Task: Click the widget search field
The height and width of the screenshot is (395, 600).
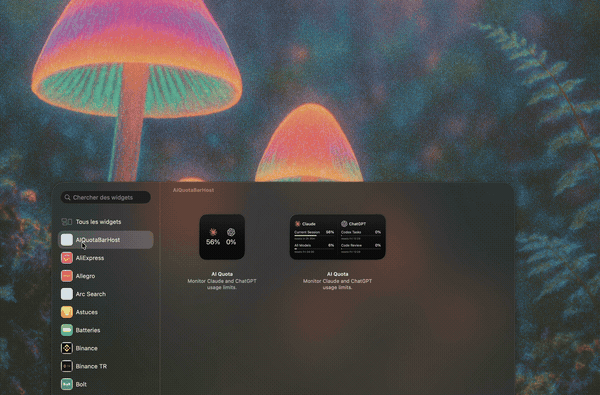Action: click(105, 198)
